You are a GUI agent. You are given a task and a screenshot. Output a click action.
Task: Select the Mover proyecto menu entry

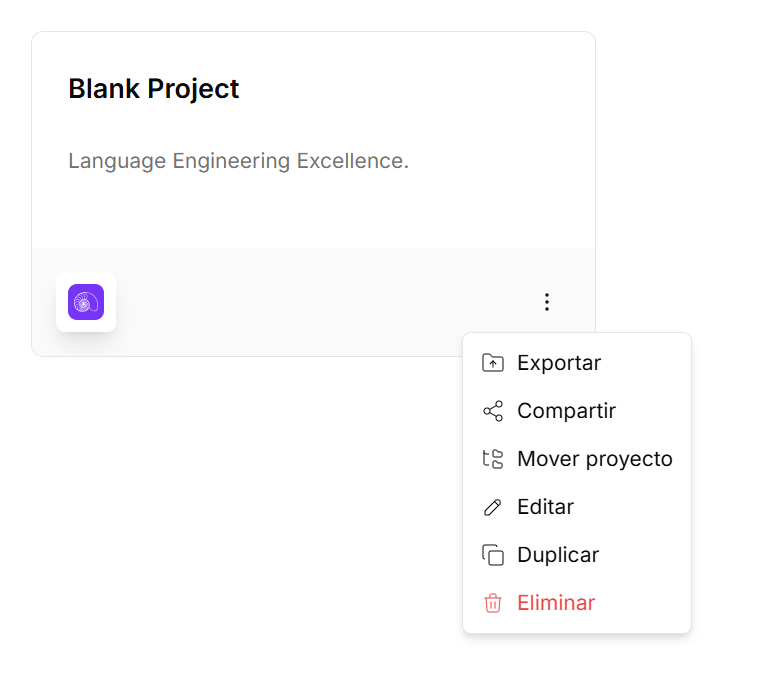tap(594, 459)
